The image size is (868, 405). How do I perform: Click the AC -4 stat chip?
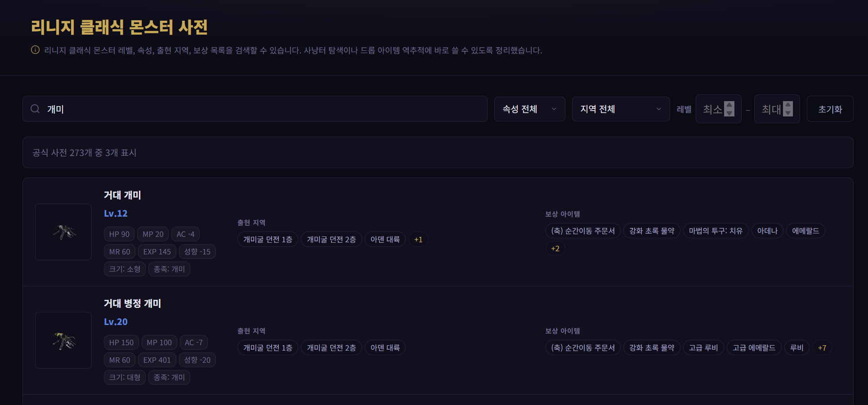185,234
